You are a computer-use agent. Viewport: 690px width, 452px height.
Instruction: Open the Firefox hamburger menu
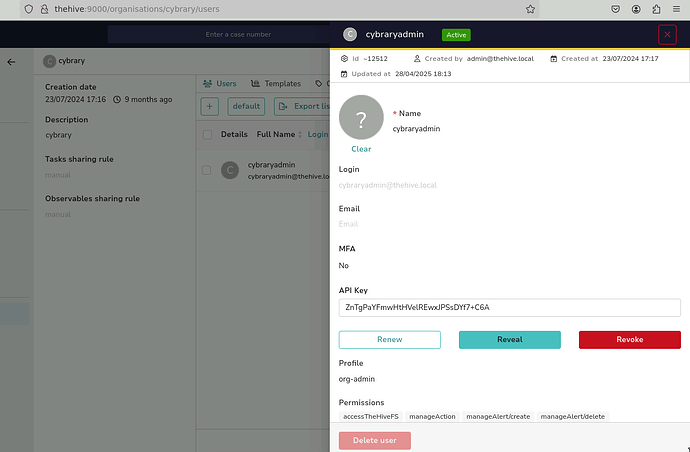677,8
